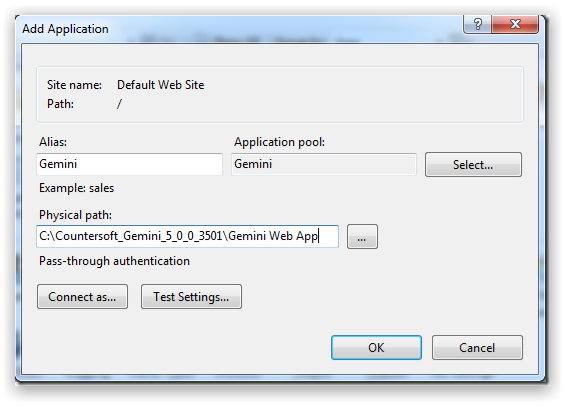Click the Physical path: label

(75, 215)
